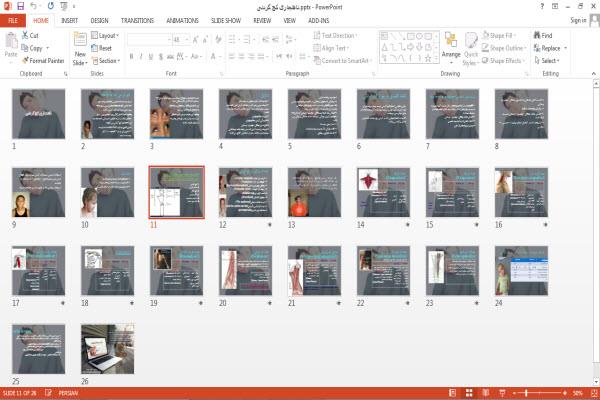Select slide 14 thumbnail

coord(383,192)
